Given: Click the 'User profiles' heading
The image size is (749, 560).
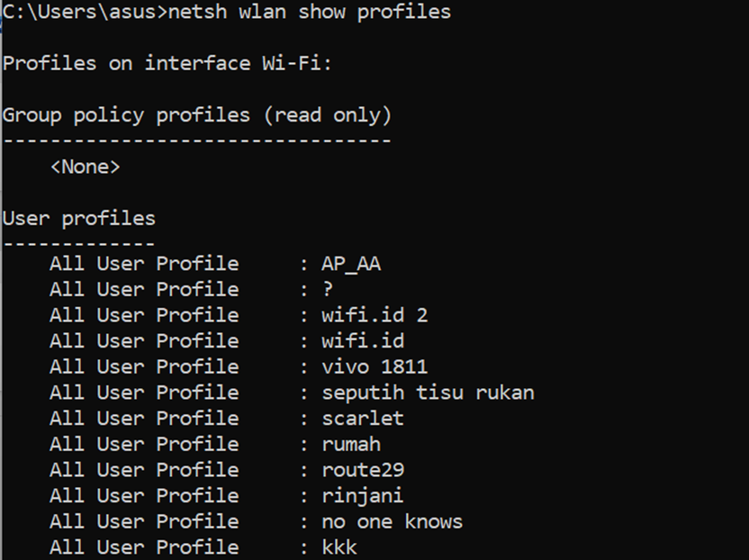Looking at the screenshot, I should [x=79, y=219].
